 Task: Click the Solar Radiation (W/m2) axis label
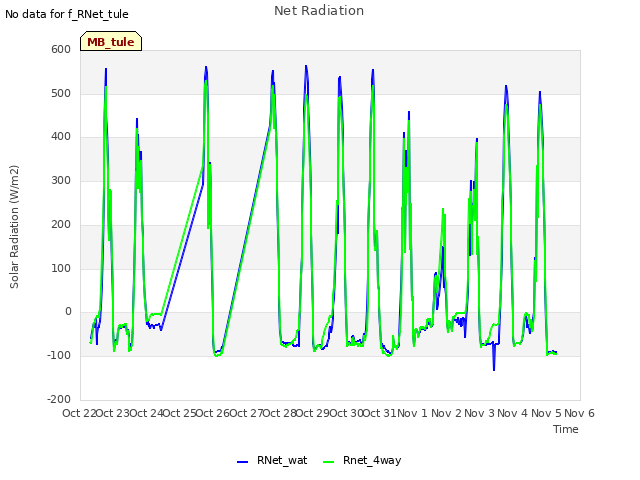pos(14,227)
